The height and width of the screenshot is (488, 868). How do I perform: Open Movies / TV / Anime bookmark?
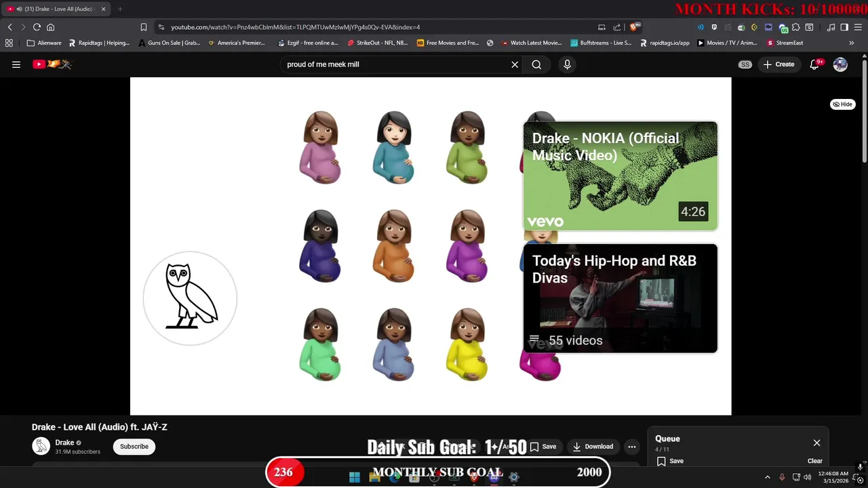click(x=727, y=43)
